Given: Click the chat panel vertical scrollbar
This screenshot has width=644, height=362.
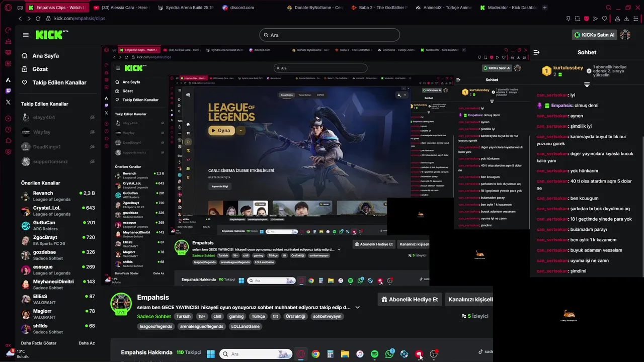Looking at the screenshot, I should tap(642, 206).
